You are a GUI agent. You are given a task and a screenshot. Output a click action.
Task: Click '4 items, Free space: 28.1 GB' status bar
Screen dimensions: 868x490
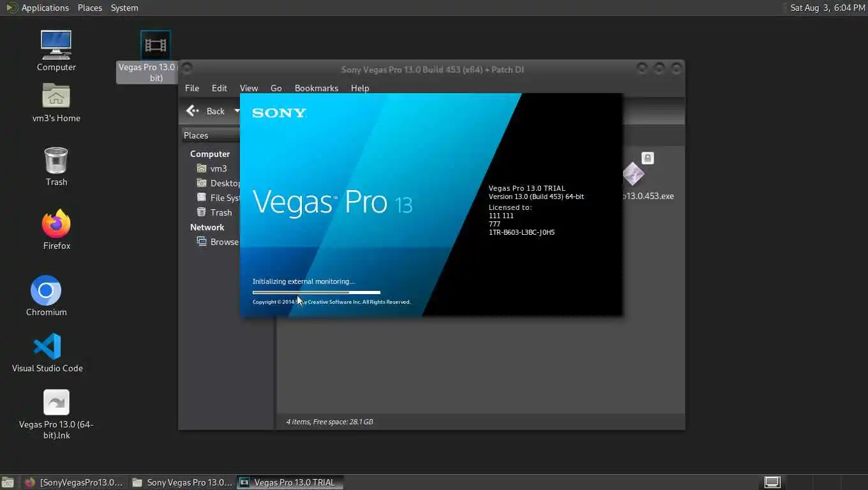(329, 422)
